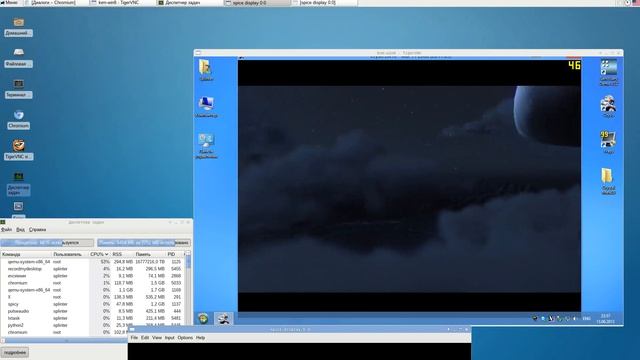Switch to the first spice display 0:0 taskbar entry
This screenshot has height=360, width=640.
pyautogui.click(x=257, y=2)
